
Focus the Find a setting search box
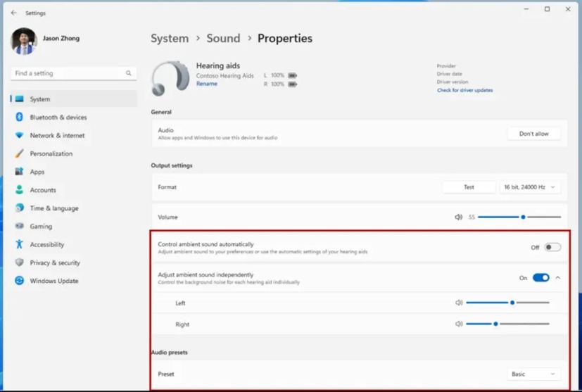point(67,73)
